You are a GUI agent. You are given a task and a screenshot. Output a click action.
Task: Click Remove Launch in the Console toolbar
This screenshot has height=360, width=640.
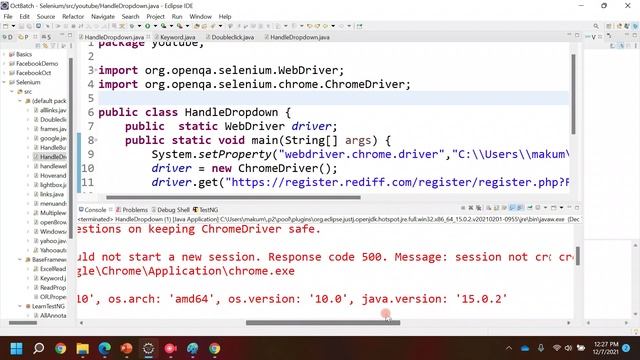pos(471,208)
